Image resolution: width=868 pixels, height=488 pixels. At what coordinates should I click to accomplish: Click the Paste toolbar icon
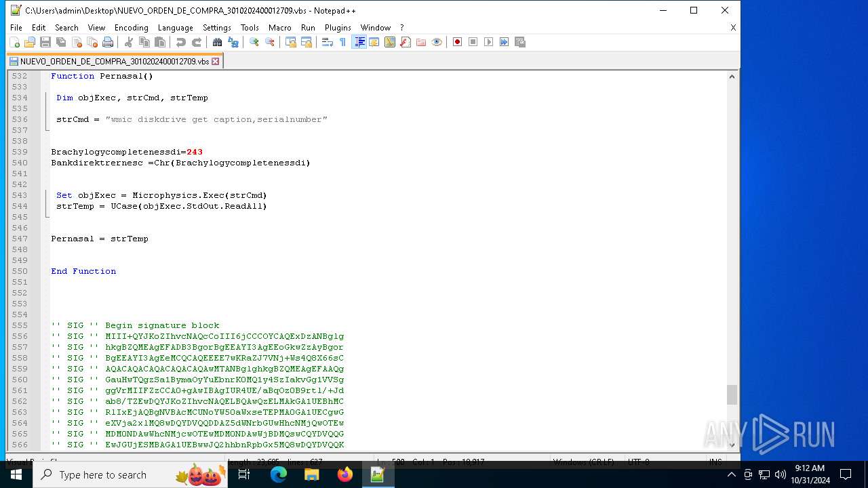click(x=160, y=42)
